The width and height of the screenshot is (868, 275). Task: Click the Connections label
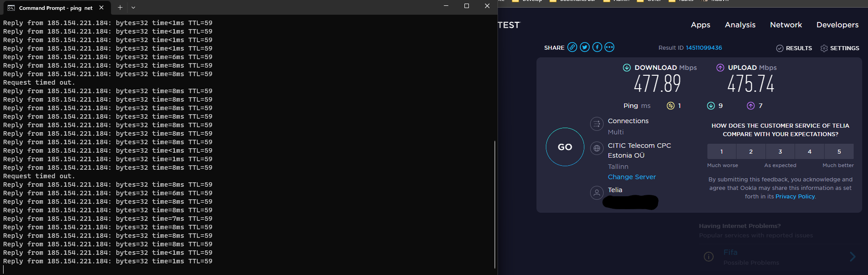[x=628, y=121]
